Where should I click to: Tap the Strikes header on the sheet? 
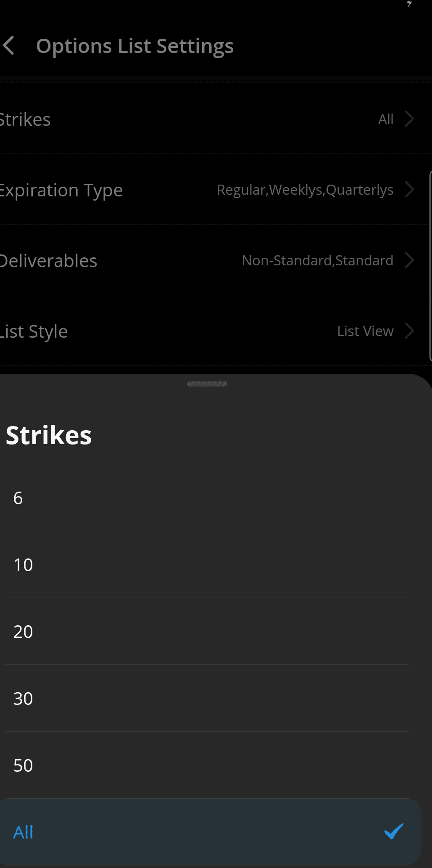click(48, 435)
